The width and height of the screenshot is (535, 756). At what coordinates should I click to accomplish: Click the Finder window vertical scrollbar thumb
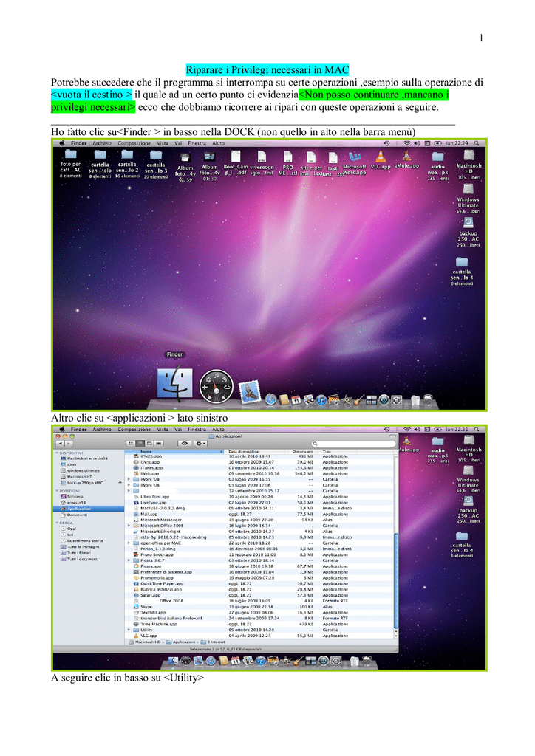(x=396, y=581)
